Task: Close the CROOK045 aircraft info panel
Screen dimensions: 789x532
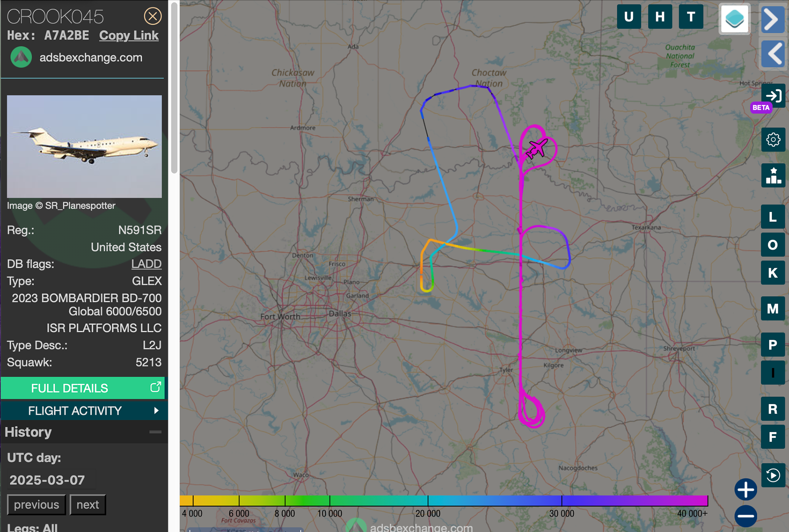Action: [152, 16]
